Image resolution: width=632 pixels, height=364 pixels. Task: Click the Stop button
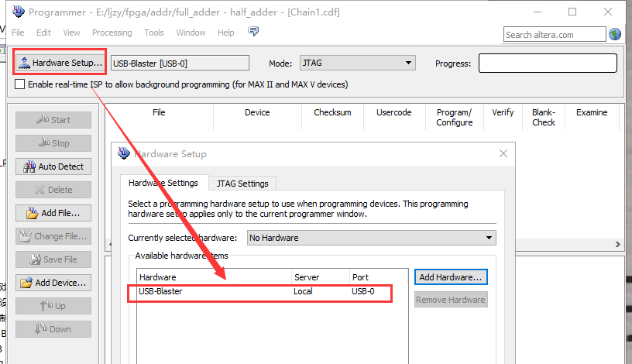click(53, 143)
